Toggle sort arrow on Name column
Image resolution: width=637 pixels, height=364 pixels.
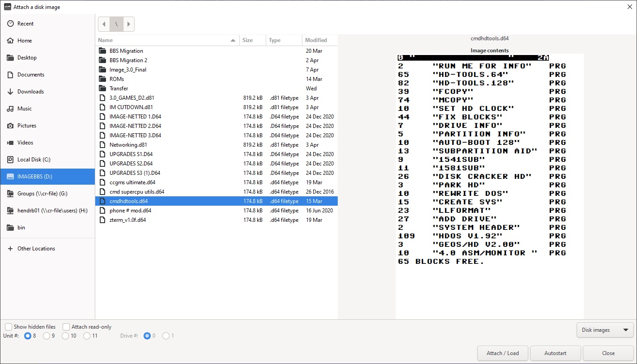click(x=233, y=40)
